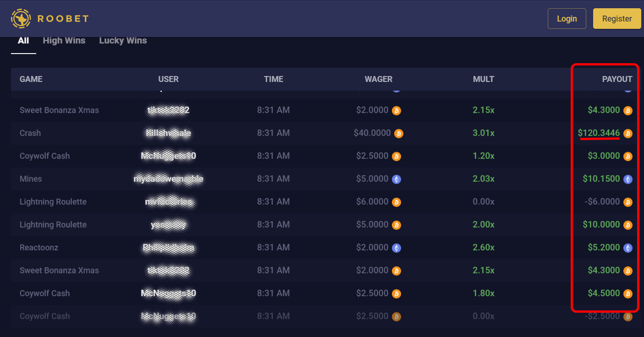Click the TIME column header

click(274, 79)
